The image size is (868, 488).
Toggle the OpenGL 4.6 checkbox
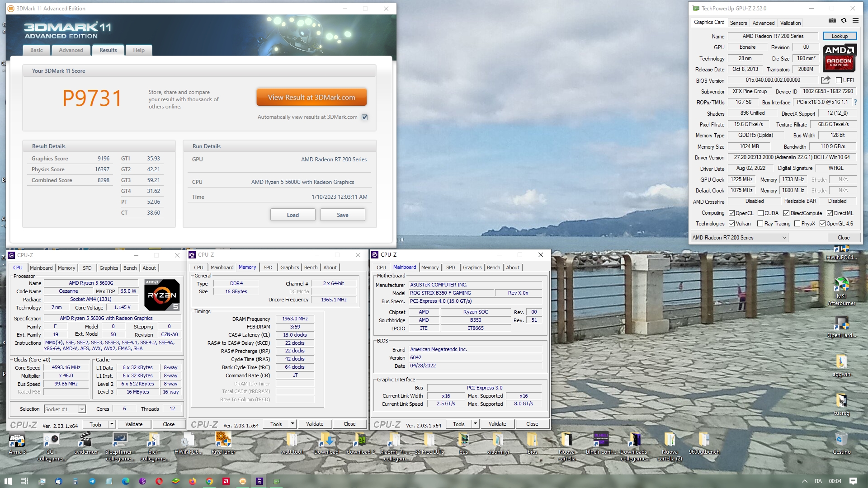click(x=822, y=224)
